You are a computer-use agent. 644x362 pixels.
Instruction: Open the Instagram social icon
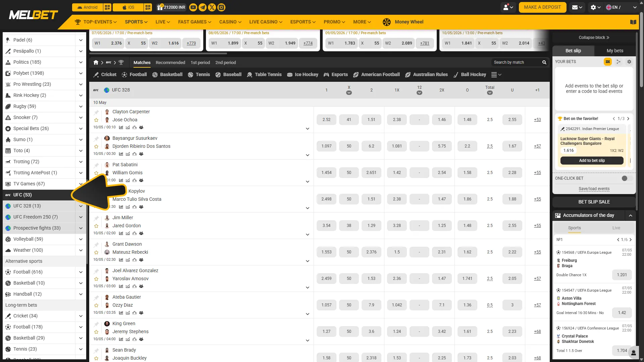tap(221, 7)
